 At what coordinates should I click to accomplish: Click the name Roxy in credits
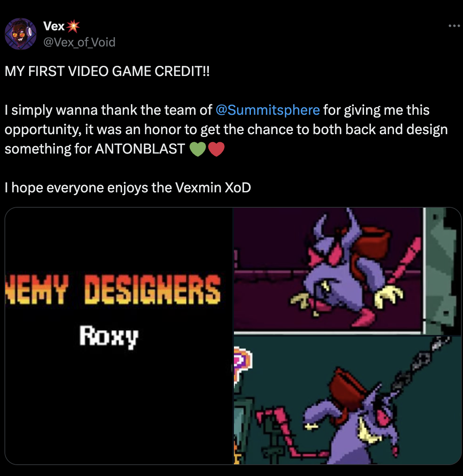[109, 336]
